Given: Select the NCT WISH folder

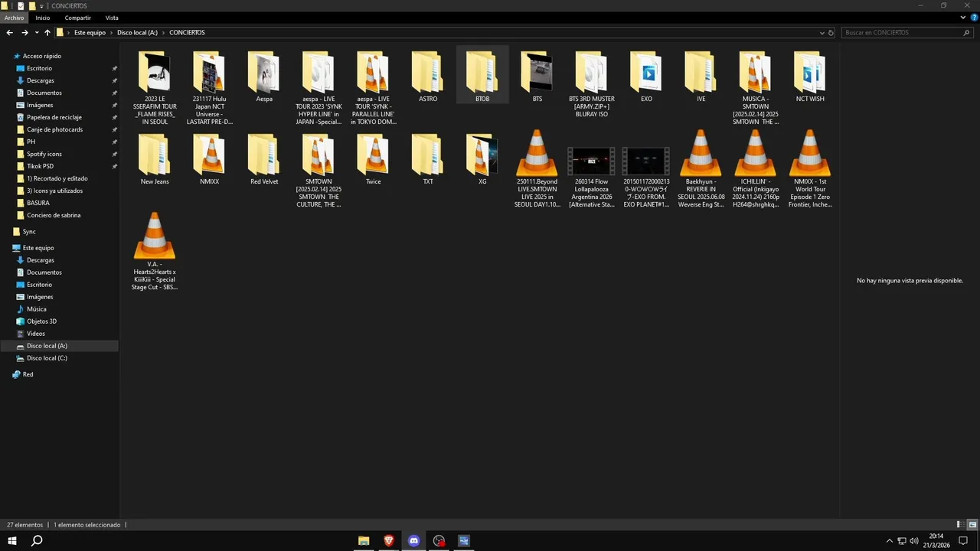Looking at the screenshot, I should point(809,75).
